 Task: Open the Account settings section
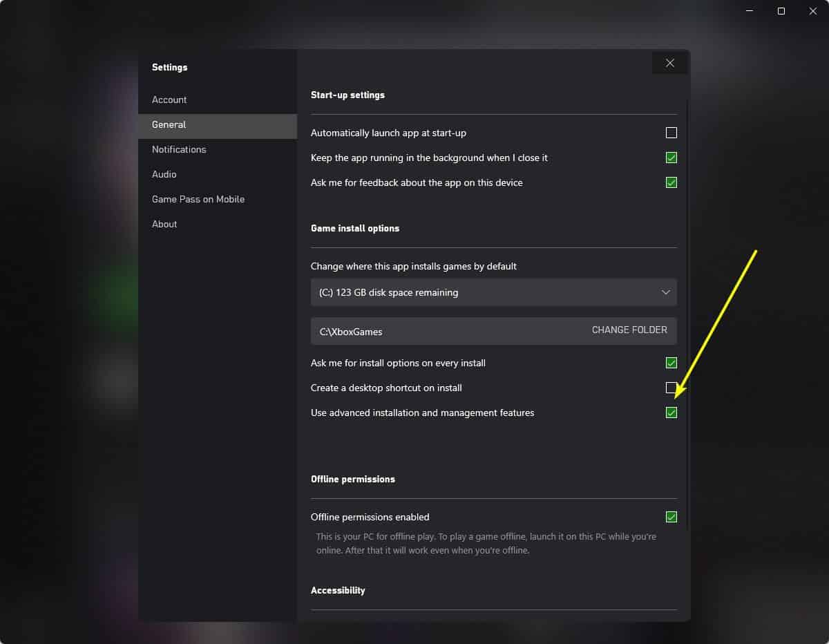click(218, 100)
